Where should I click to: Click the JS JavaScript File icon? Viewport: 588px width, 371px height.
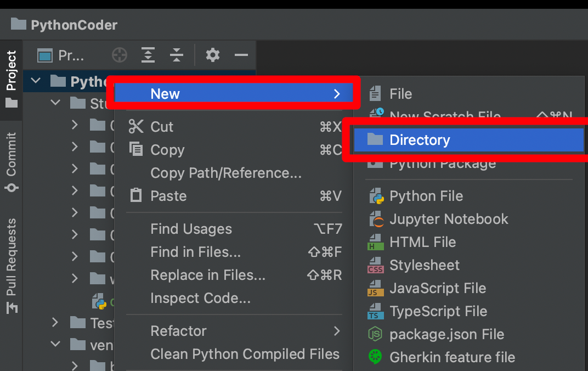tap(375, 288)
